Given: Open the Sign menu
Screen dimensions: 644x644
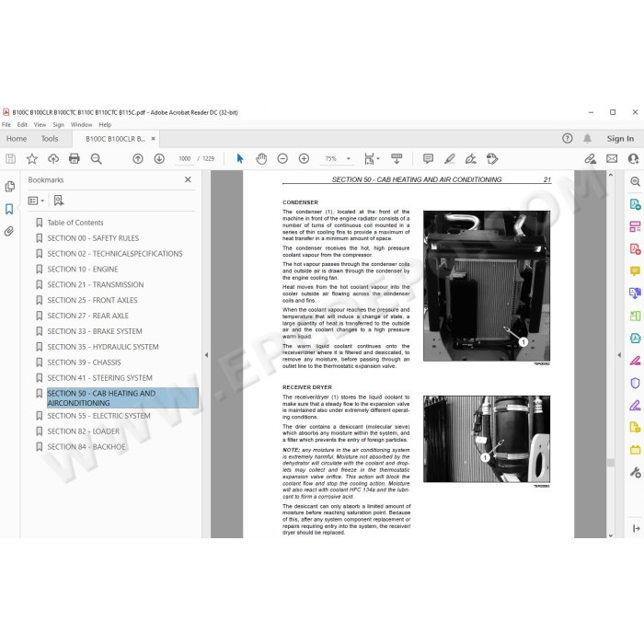Looking at the screenshot, I should click(58, 124).
